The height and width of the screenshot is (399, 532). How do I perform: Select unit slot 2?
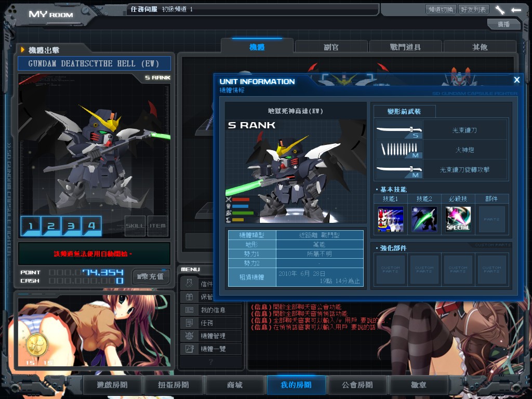click(x=51, y=225)
